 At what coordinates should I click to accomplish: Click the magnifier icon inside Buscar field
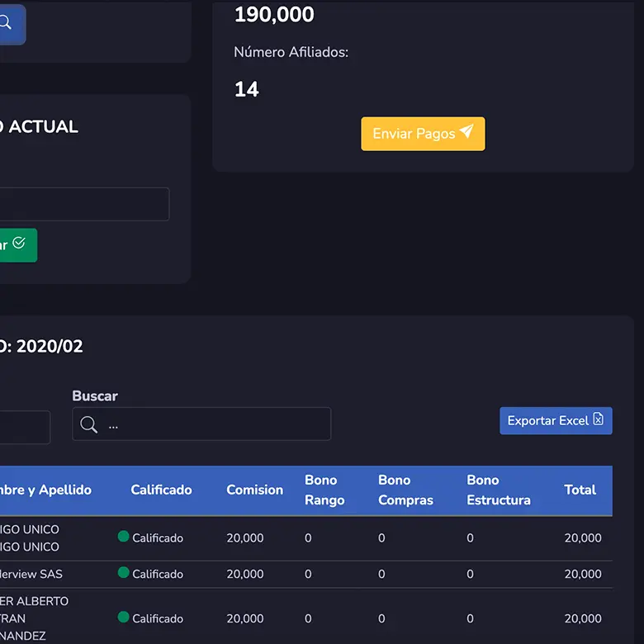(x=89, y=425)
